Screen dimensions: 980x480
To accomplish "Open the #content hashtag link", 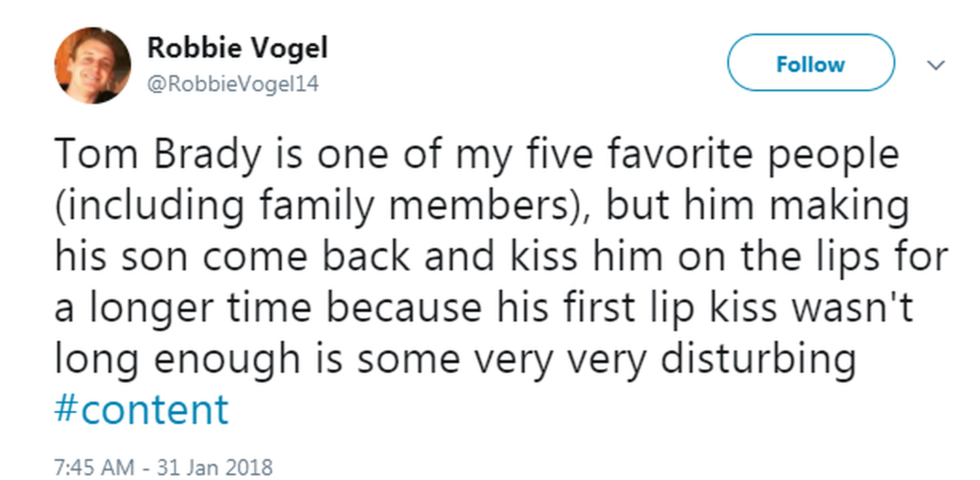I will click(x=141, y=409).
